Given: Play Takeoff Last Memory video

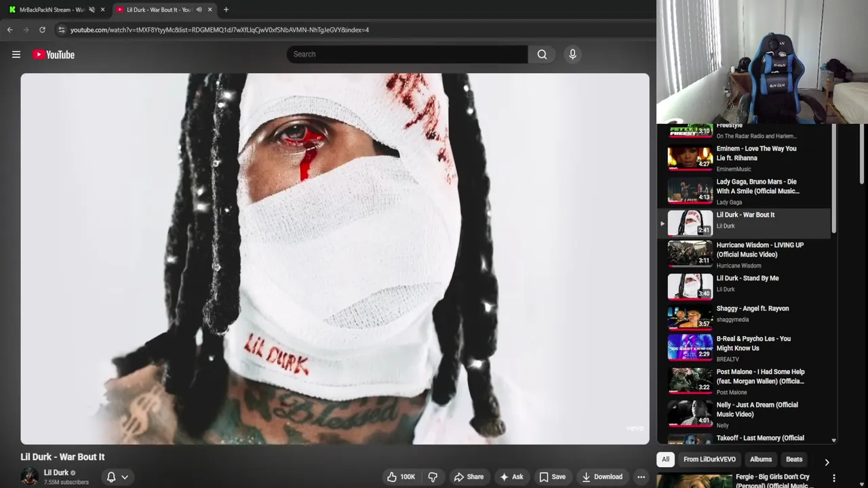Looking at the screenshot, I should pyautogui.click(x=760, y=438).
